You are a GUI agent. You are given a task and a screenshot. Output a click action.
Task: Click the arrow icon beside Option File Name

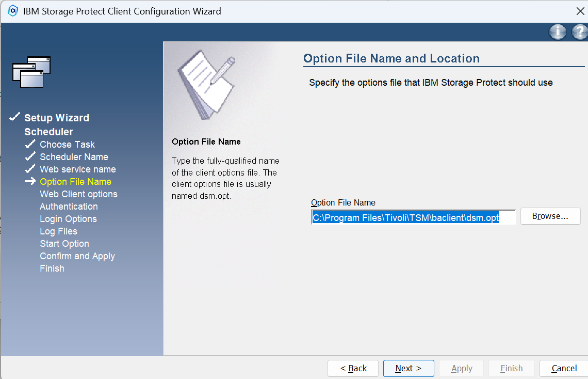pyautogui.click(x=30, y=181)
